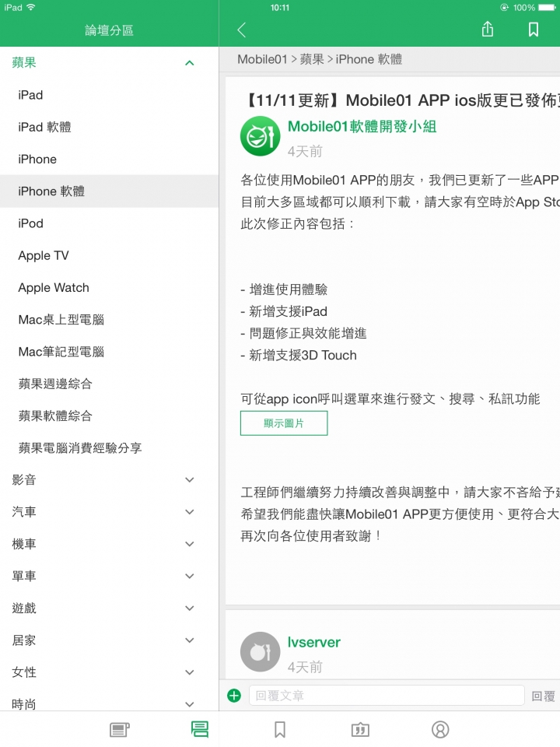Viewport: 560px width, 747px height.
Task: Go to Mobile01 in breadcrumb
Action: pos(262,59)
